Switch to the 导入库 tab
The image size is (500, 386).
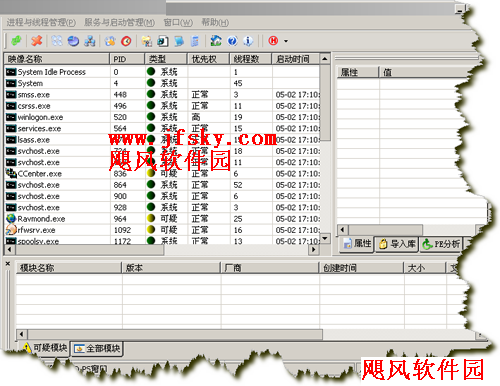click(x=397, y=244)
